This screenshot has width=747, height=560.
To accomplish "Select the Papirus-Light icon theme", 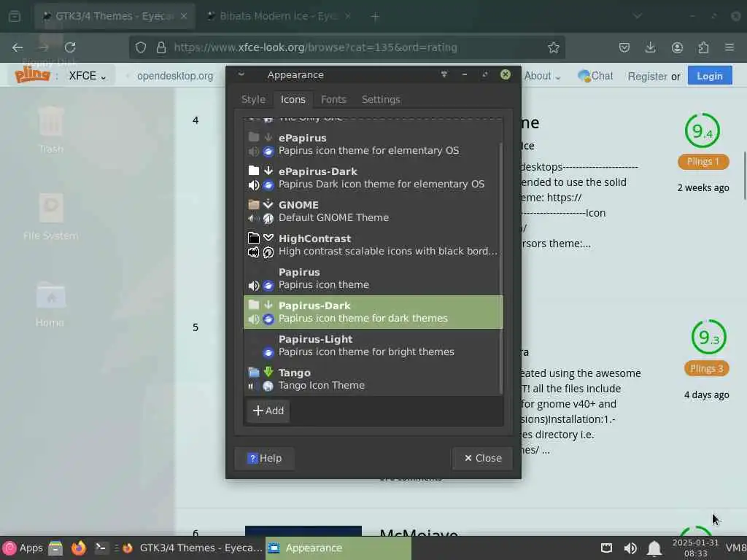I will point(373,345).
